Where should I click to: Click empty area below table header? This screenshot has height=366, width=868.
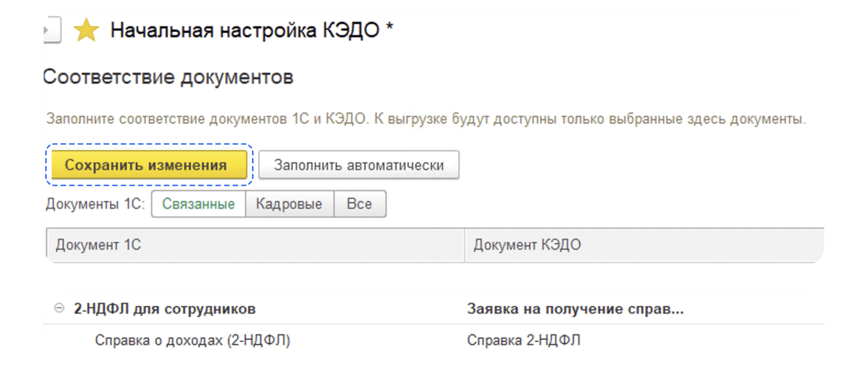click(x=434, y=278)
